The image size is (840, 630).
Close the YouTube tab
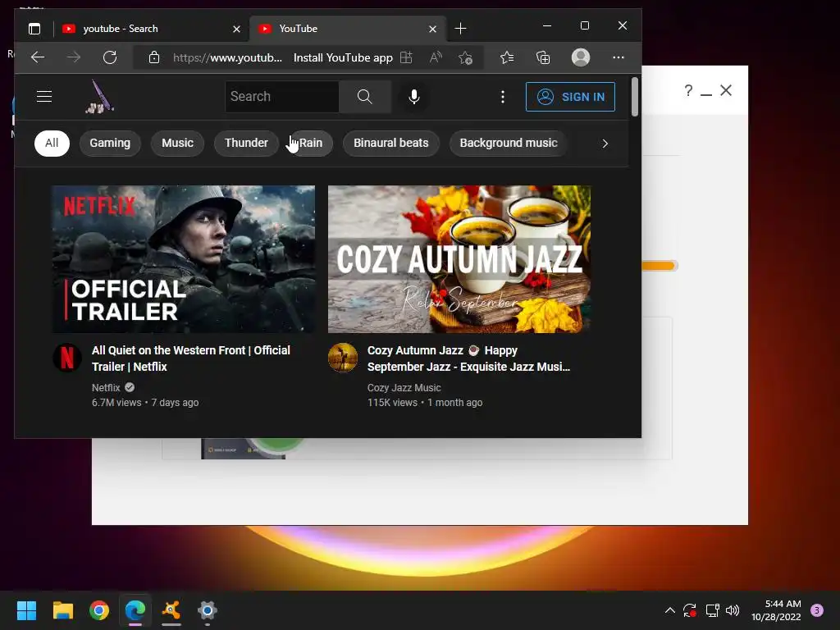[432, 29]
